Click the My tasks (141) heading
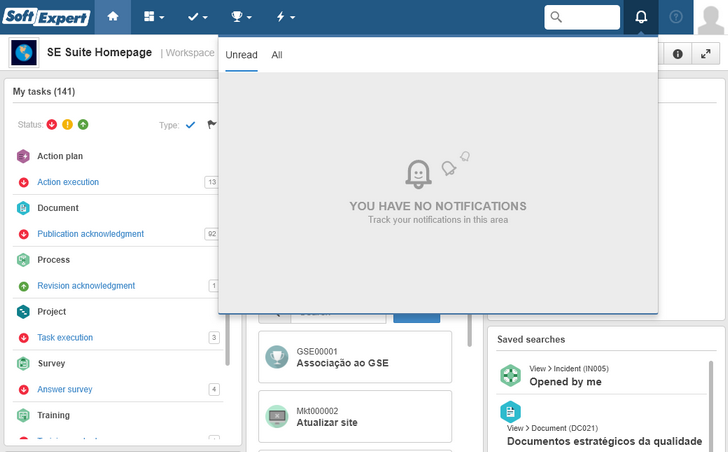Screen dimensions: 728x452 click(44, 91)
